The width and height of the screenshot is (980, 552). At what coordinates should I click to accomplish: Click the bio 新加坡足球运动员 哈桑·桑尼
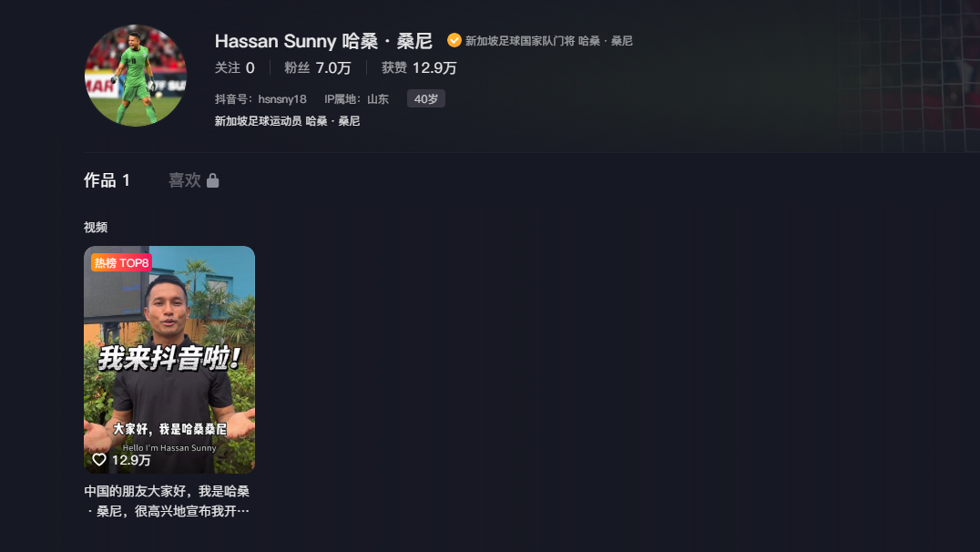[288, 120]
